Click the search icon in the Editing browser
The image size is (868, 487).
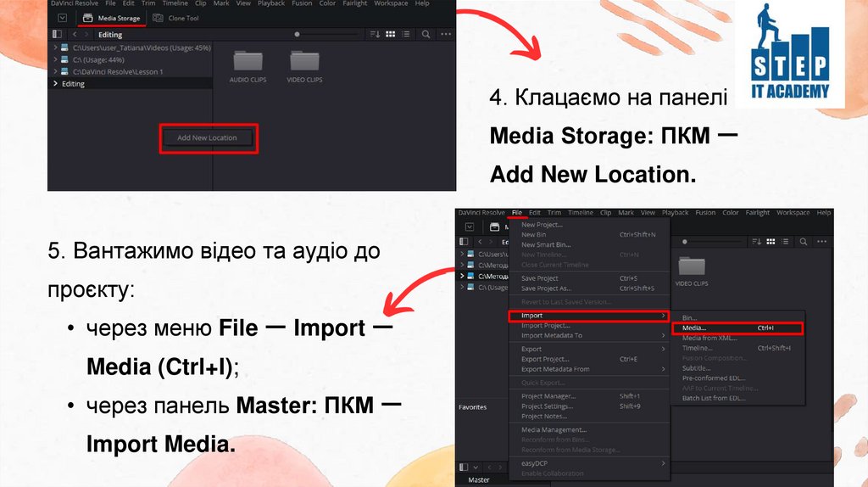click(426, 34)
